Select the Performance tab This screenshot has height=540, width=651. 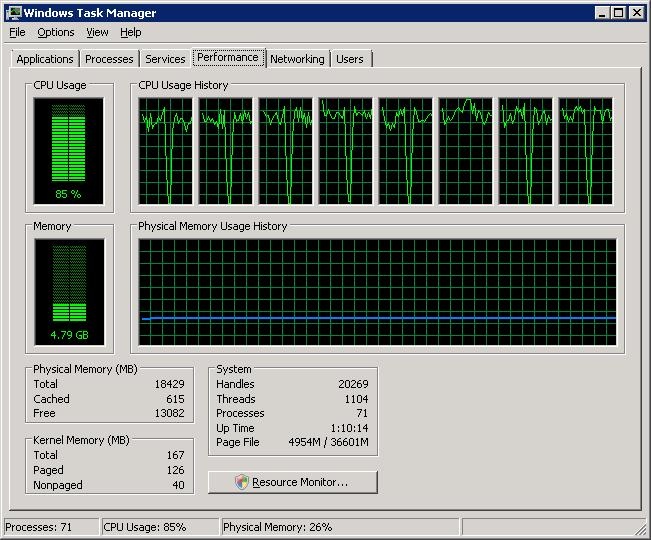228,57
